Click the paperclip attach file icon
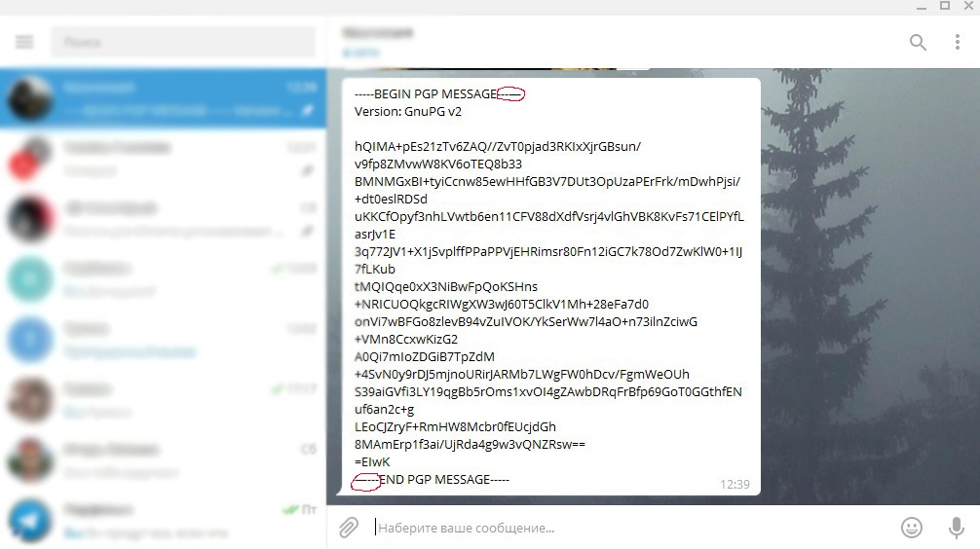This screenshot has width=980, height=549. click(349, 528)
